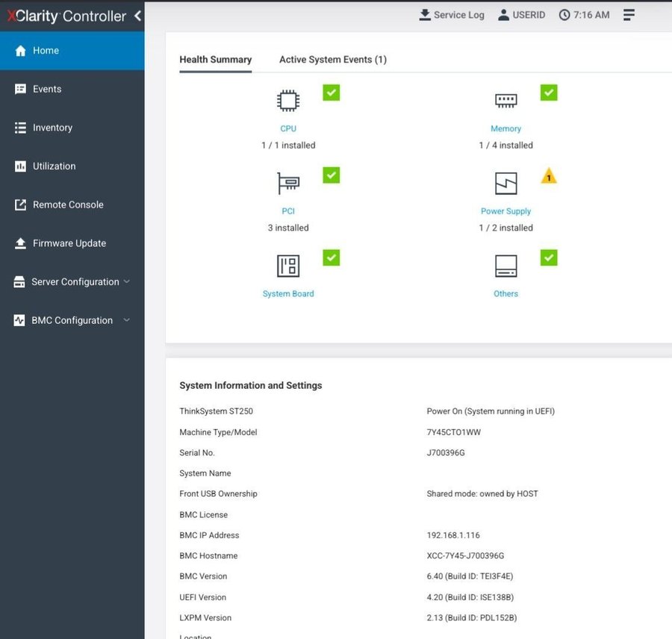The height and width of the screenshot is (639, 672).
Task: Click the Memory module icon
Action: 505,101
